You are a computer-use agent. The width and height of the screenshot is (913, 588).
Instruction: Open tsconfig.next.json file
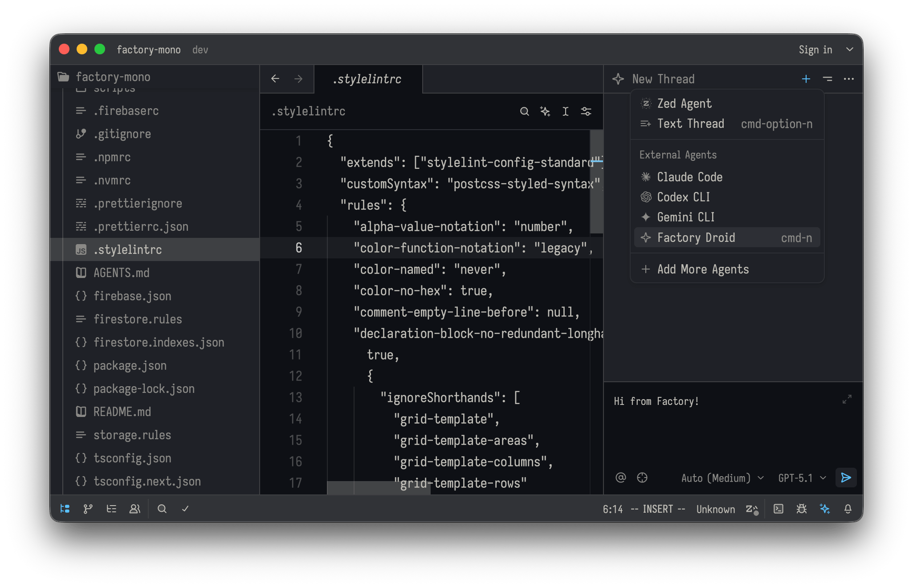coord(155,481)
